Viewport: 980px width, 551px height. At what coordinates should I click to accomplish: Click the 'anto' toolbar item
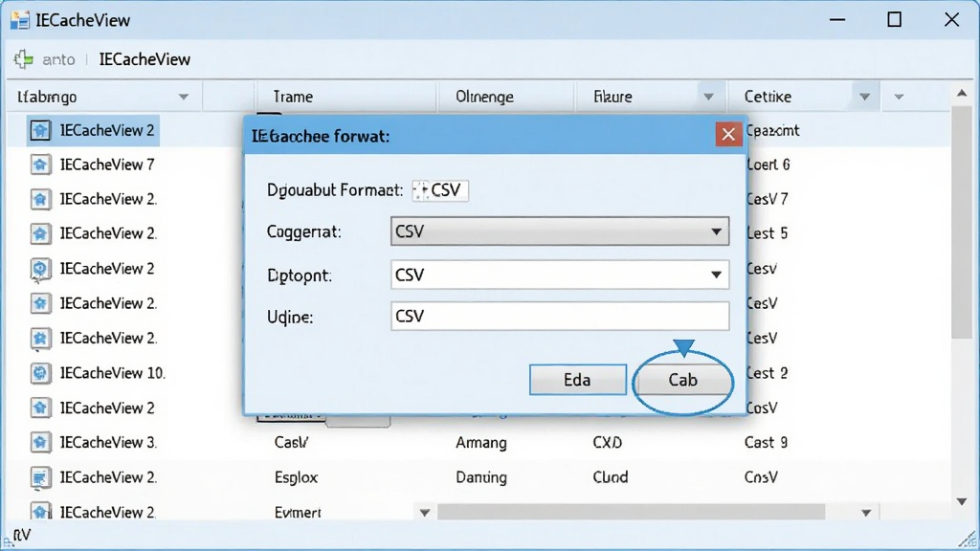(58, 59)
